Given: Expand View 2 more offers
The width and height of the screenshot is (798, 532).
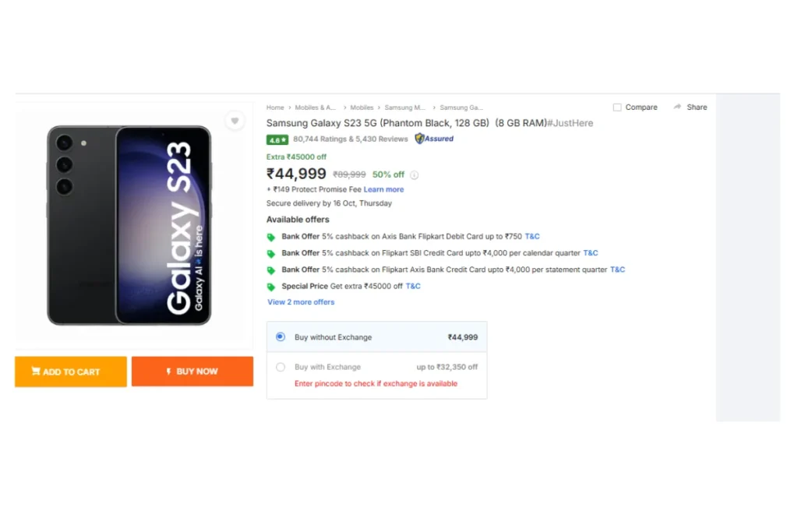Looking at the screenshot, I should point(301,302).
